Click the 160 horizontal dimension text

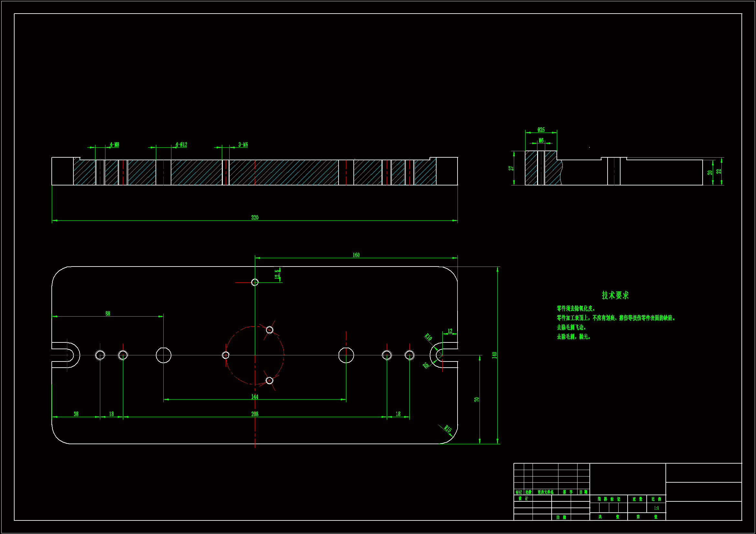click(356, 255)
